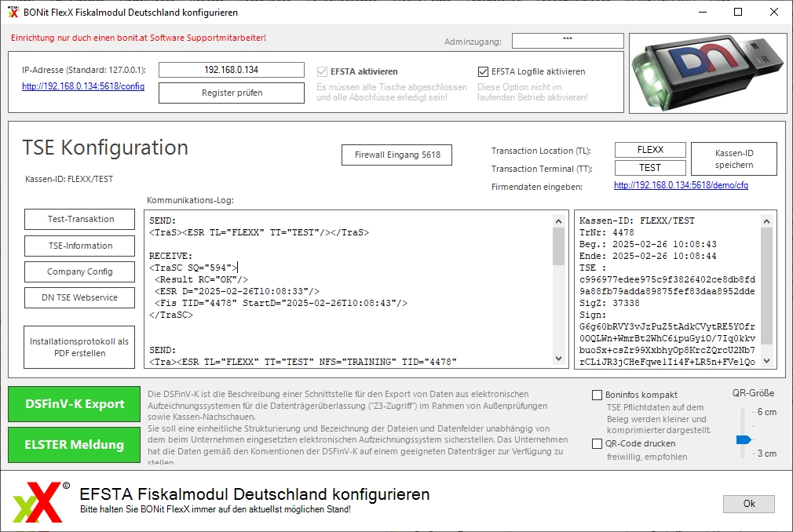Run a Test-Transaktion
This screenshot has width=793, height=532.
coord(80,219)
